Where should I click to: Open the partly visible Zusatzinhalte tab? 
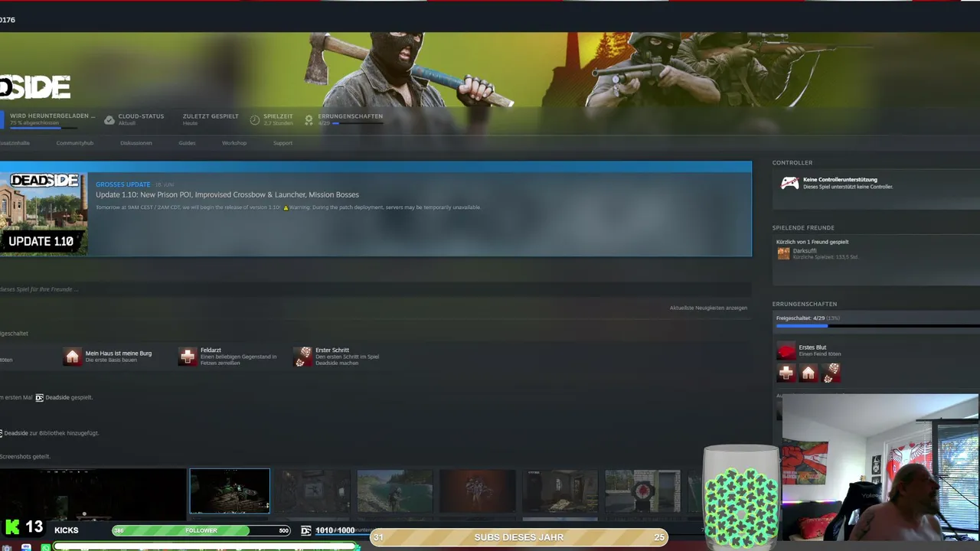tap(15, 143)
